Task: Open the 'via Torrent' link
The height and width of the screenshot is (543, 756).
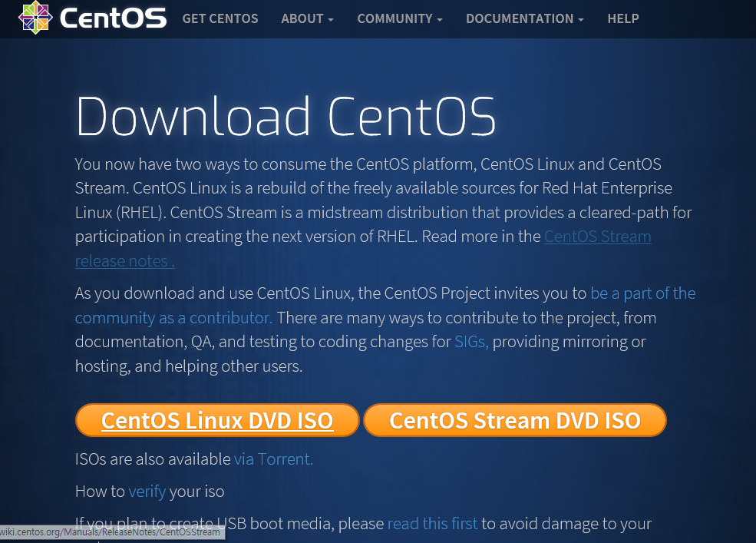Action: (273, 459)
